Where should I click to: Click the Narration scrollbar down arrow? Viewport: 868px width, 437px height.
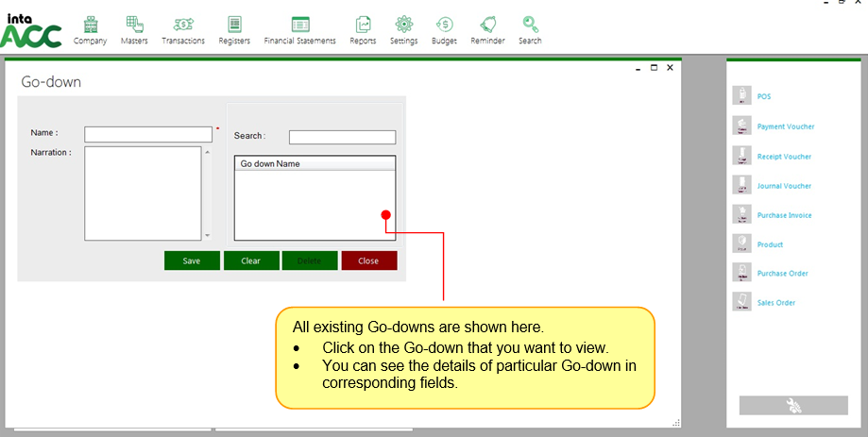[x=208, y=235]
